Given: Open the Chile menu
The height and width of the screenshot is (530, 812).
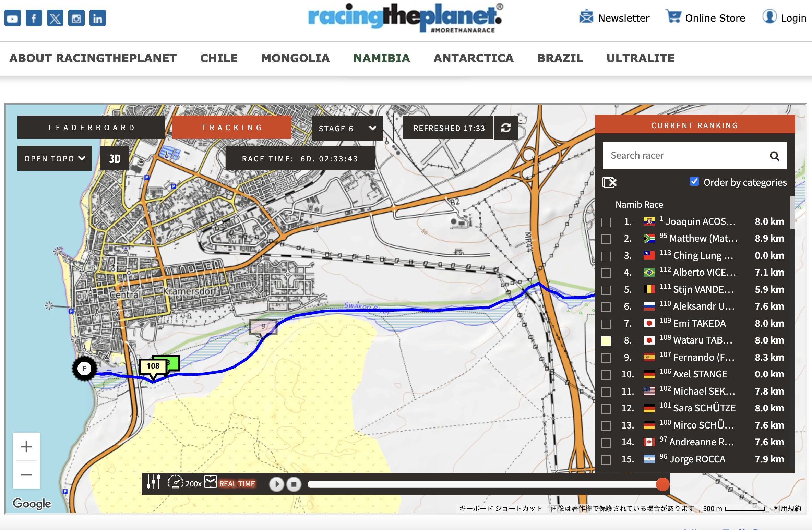Looking at the screenshot, I should [x=219, y=58].
